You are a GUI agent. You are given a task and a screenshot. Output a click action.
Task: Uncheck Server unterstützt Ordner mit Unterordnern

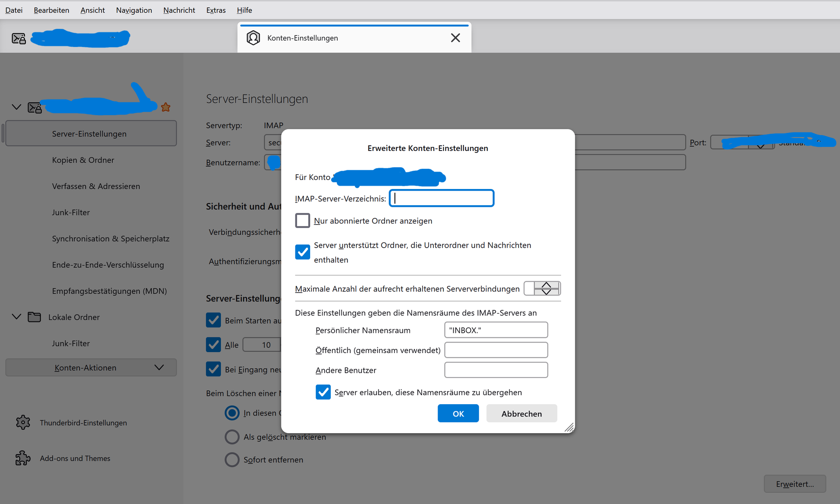(302, 252)
